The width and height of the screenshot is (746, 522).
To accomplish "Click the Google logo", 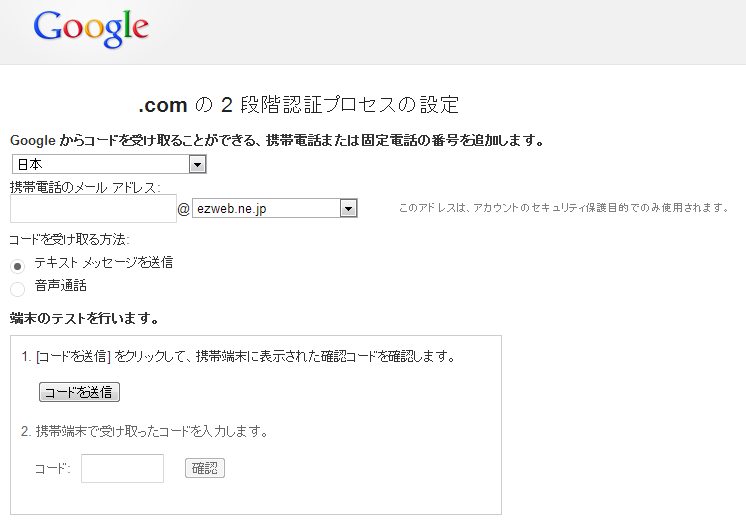I will tap(91, 29).
